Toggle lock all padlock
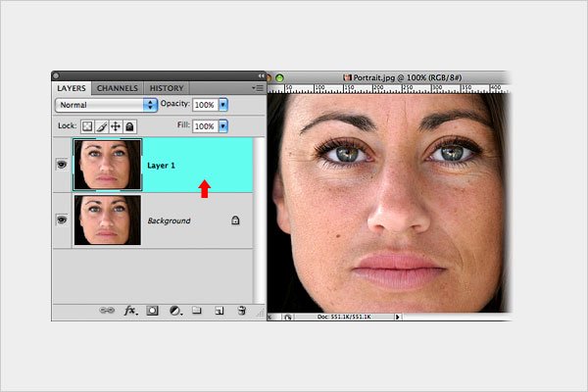This screenshot has height=392, width=588. pyautogui.click(x=129, y=126)
